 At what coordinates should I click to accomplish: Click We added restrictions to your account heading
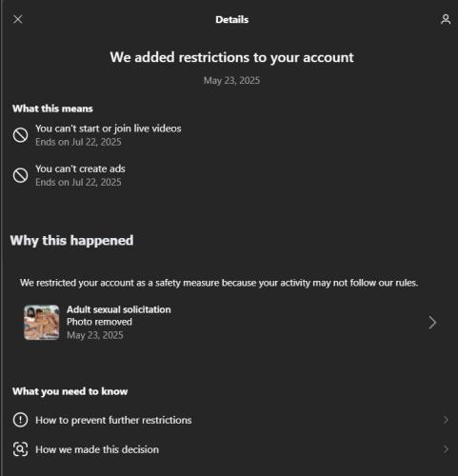(x=231, y=58)
